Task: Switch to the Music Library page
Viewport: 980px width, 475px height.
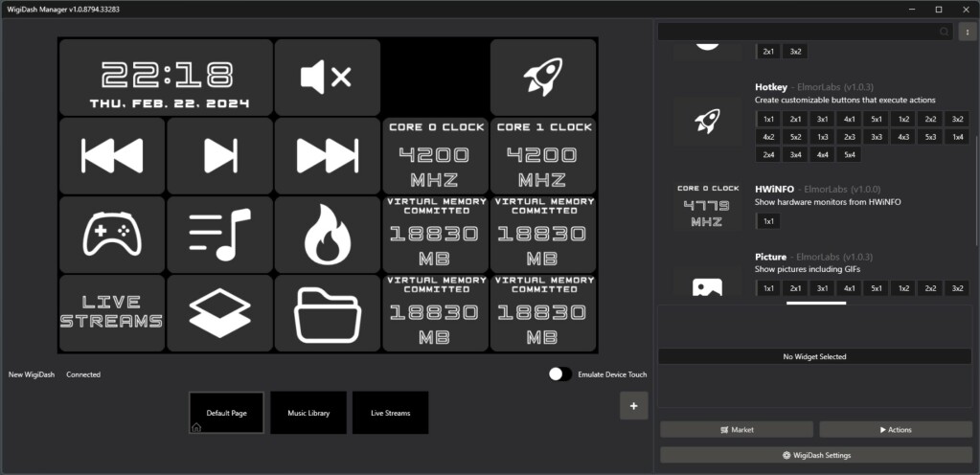Action: pos(308,413)
